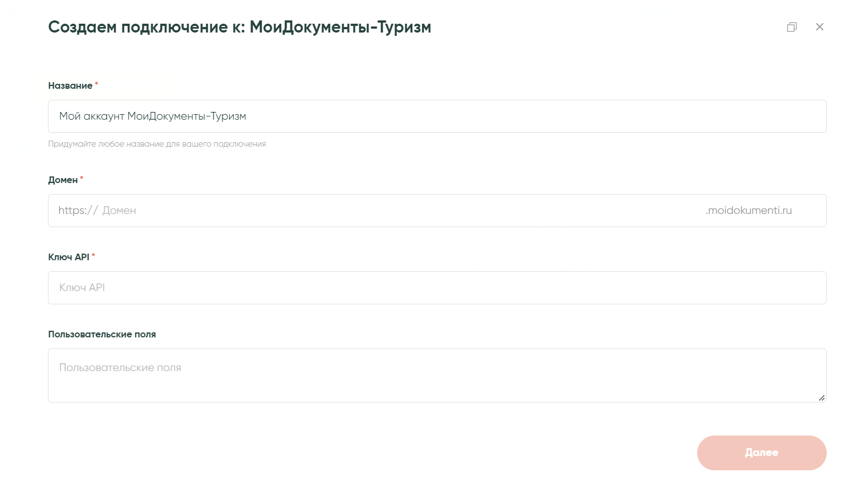Click the .moidokumenti.ru domain suffix

coord(748,211)
